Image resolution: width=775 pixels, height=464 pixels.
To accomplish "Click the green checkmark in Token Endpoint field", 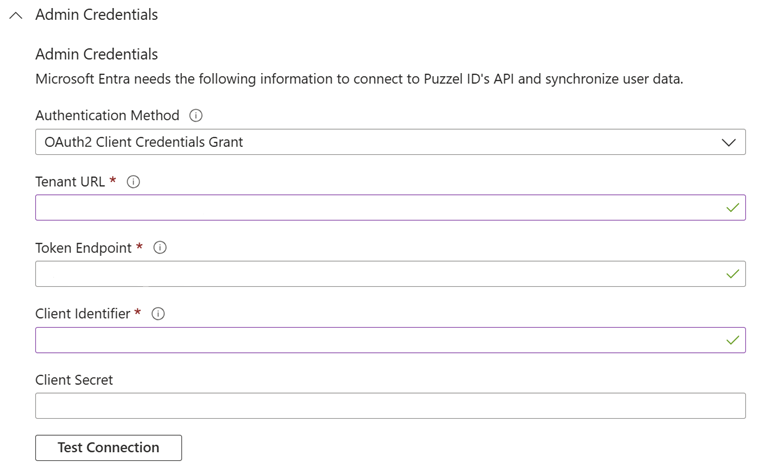I will (732, 274).
